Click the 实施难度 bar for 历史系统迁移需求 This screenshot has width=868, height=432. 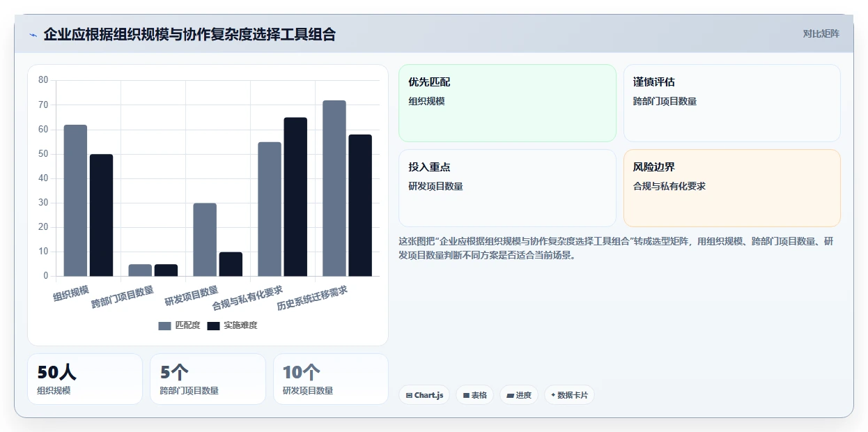coord(360,206)
